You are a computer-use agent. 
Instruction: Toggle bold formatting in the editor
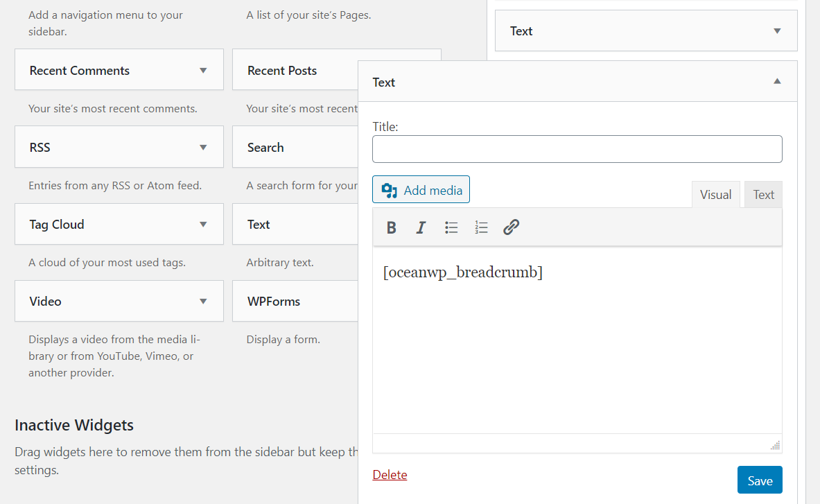tap(392, 227)
